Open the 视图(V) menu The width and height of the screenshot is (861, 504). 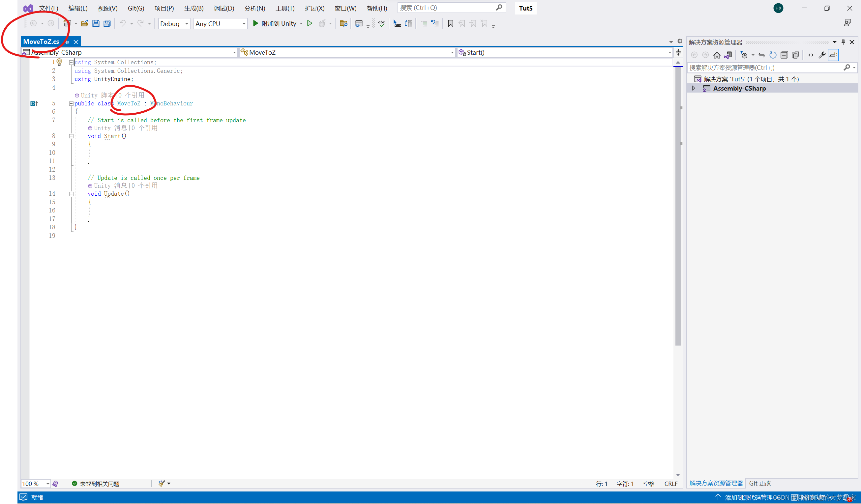tap(107, 8)
